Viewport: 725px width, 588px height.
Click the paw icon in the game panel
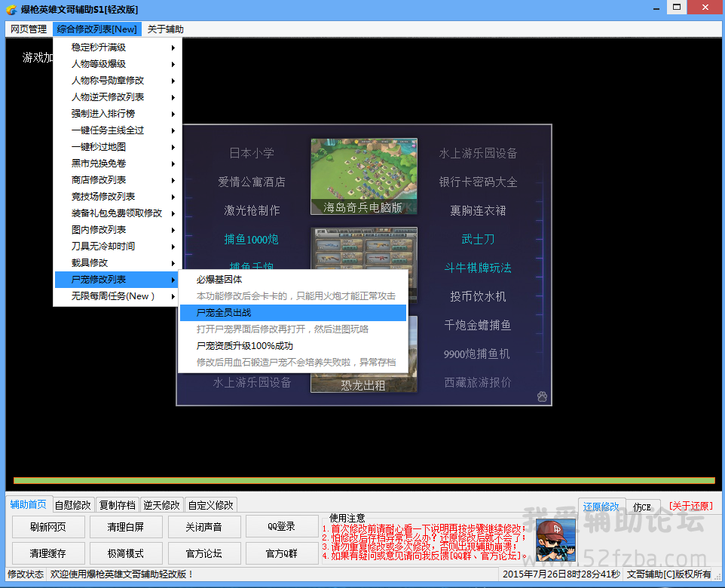[542, 397]
